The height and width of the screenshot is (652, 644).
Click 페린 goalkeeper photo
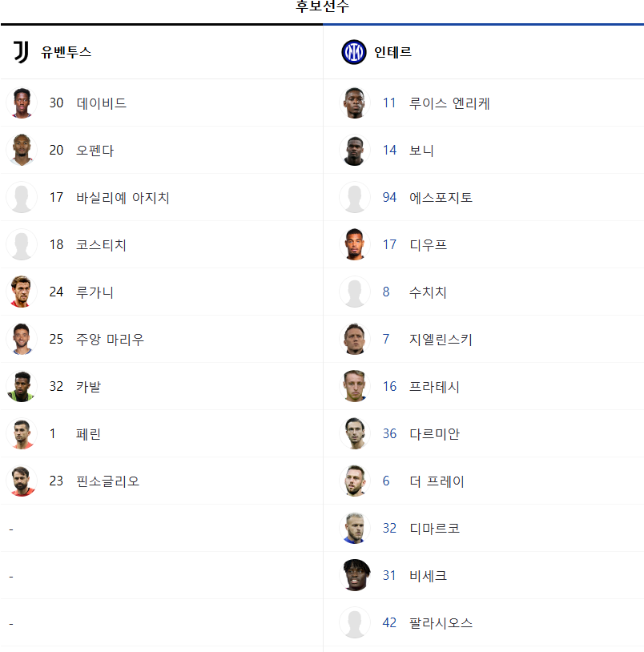(x=22, y=433)
